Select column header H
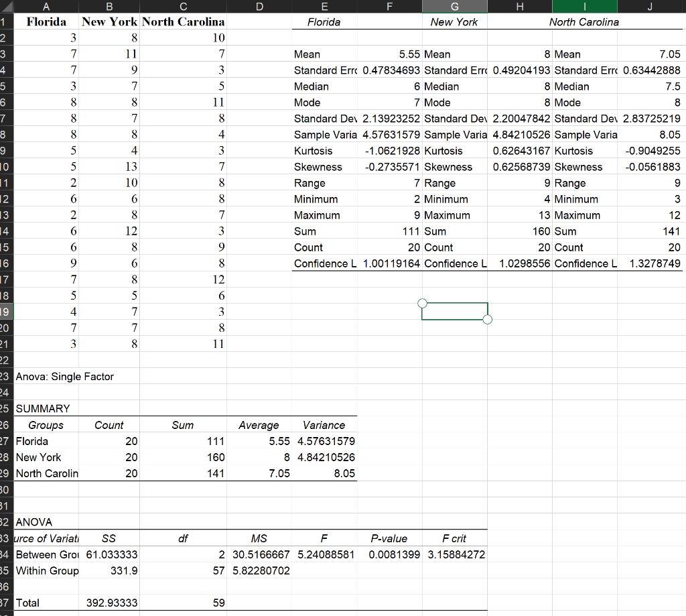The image size is (686, 616). (520, 6)
